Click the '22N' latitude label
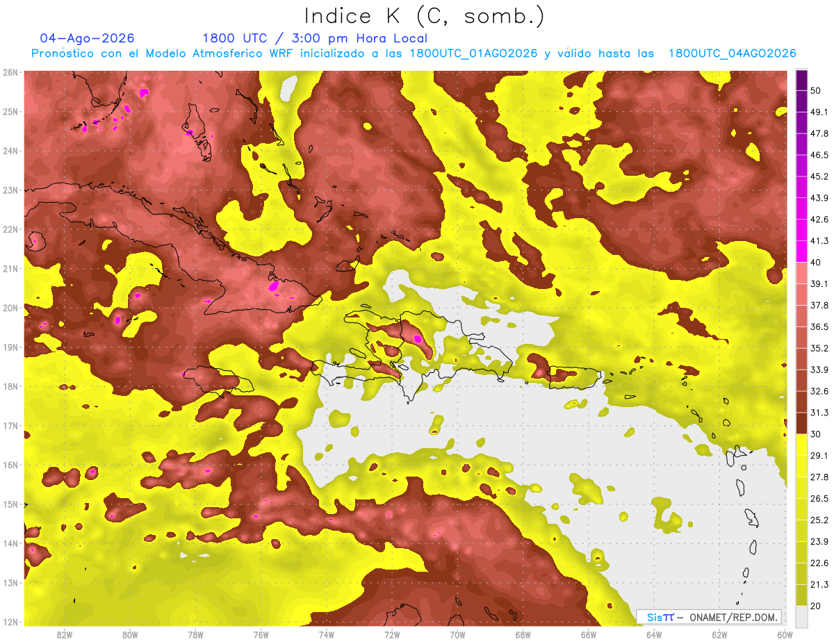 [x=10, y=229]
